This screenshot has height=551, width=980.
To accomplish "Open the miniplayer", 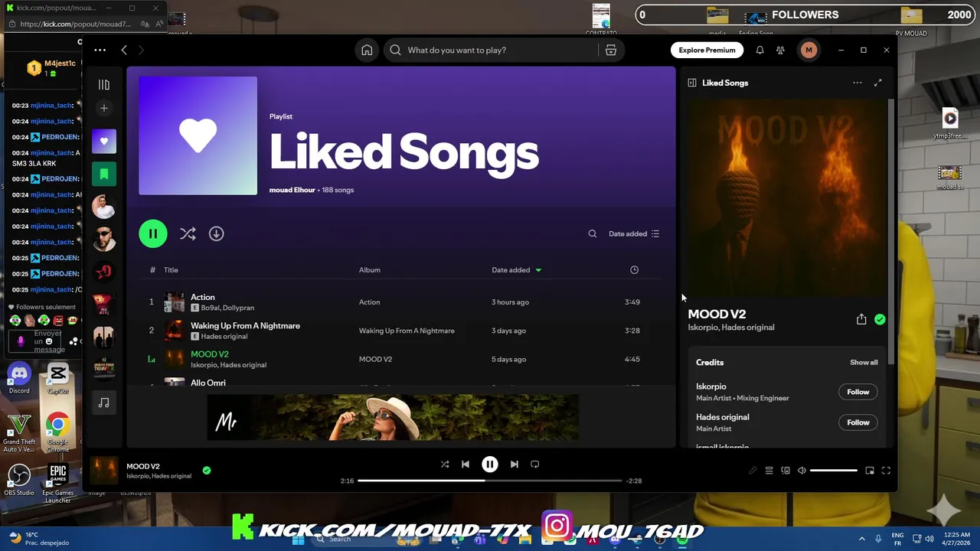I will coord(870,471).
